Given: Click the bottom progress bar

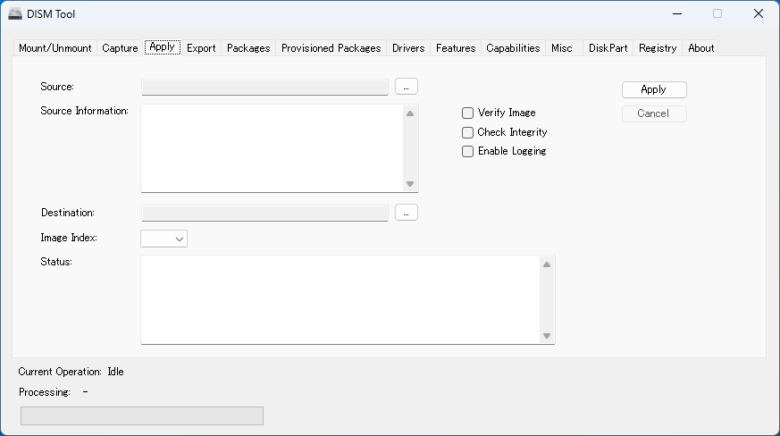Looking at the screenshot, I should [x=142, y=416].
